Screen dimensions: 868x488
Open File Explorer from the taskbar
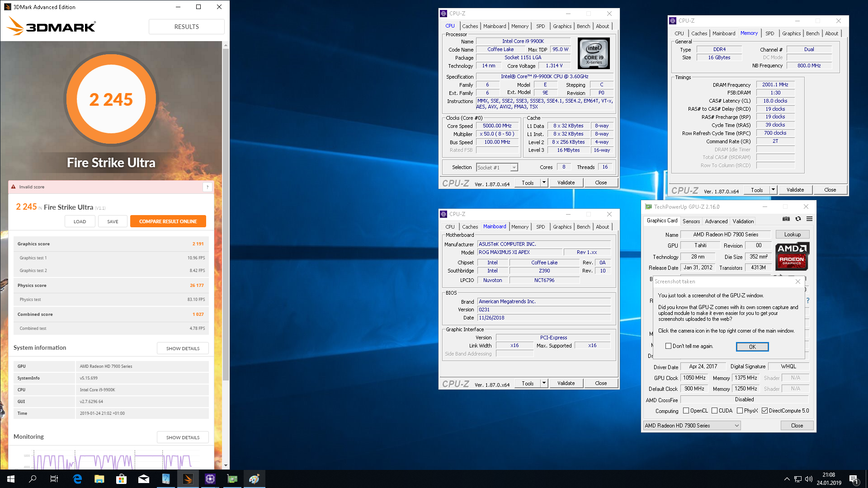[x=99, y=479]
